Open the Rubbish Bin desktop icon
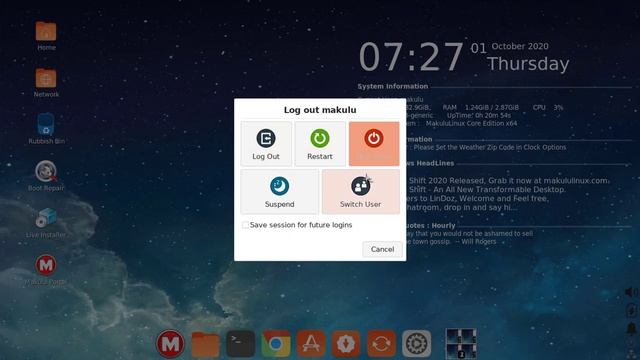The image size is (640, 360). point(46,129)
